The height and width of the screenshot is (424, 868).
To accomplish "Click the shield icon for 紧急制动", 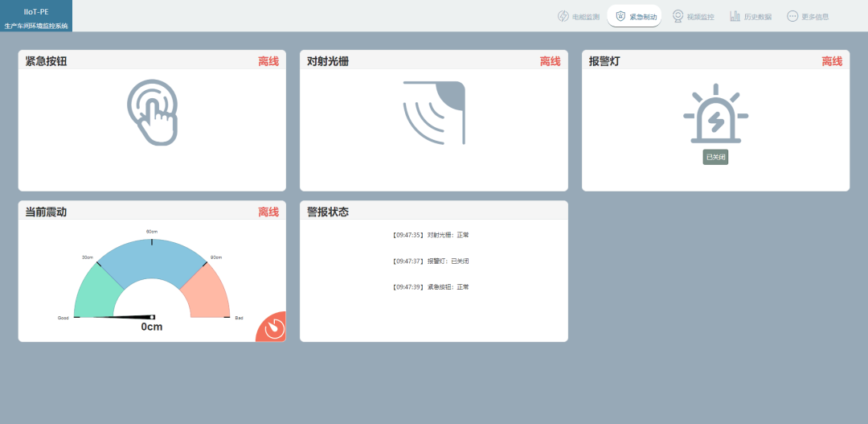I will pos(620,16).
